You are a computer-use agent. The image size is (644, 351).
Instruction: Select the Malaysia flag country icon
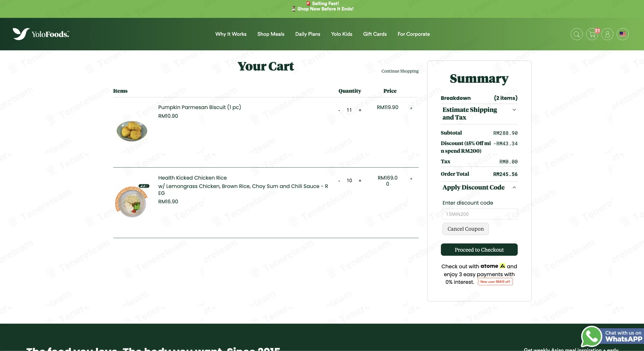623,34
